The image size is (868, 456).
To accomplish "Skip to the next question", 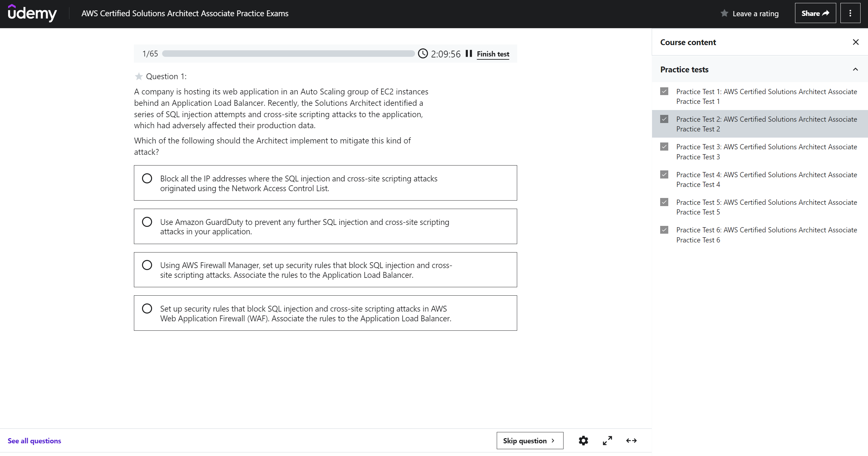I will (530, 440).
